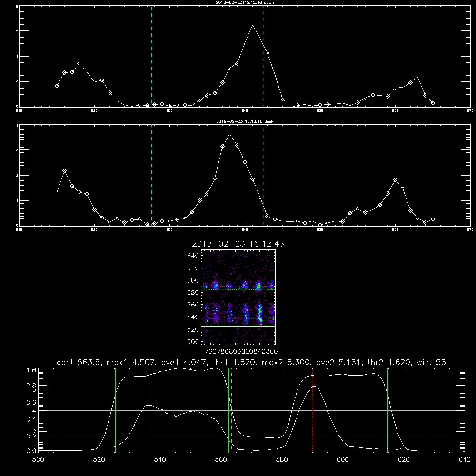Click the 'widt 53' value
The height and width of the screenshot is (476, 476).
tap(431, 362)
